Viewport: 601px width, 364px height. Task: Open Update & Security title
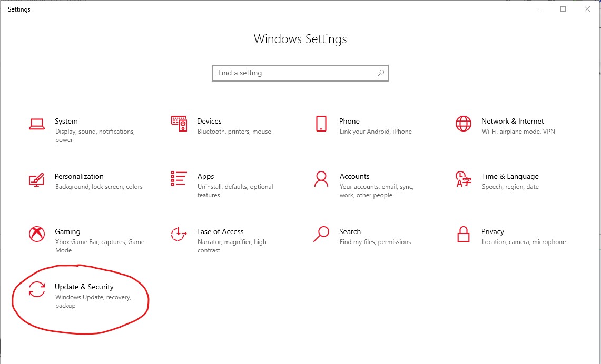click(84, 287)
